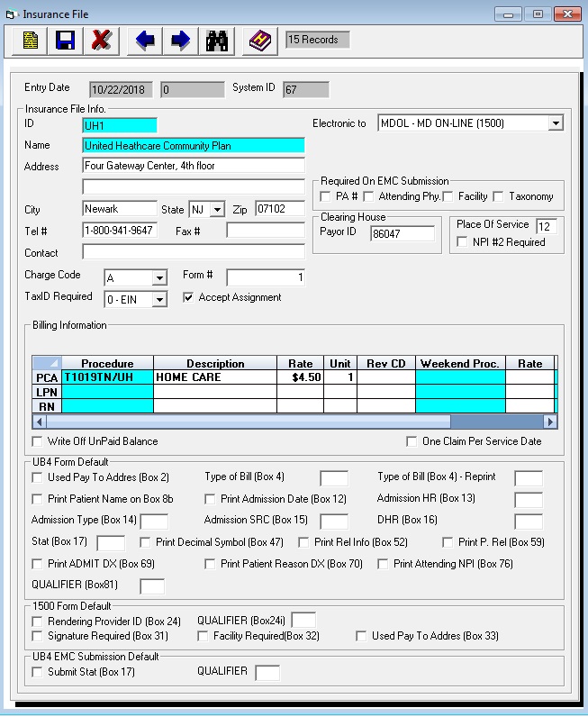Check Print Patient Reason DX (Box 70)

coord(210,564)
